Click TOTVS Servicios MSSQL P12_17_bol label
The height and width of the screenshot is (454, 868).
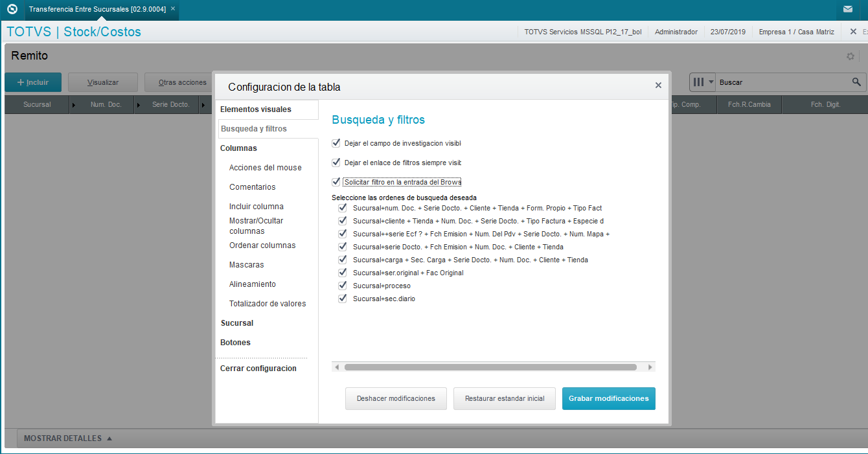(x=583, y=31)
